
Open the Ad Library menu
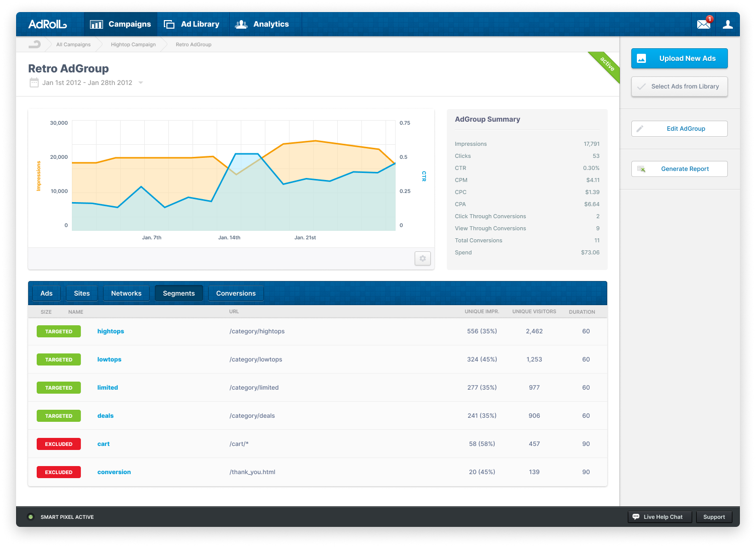[193, 24]
